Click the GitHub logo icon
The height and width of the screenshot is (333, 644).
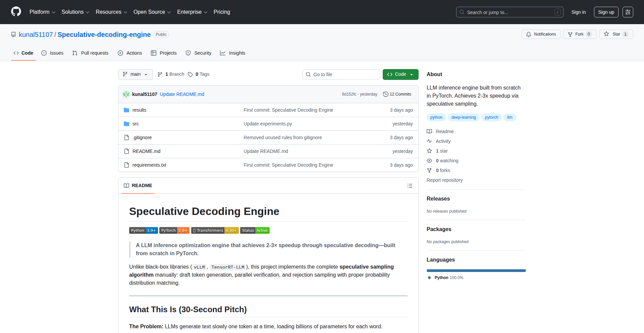16,12
